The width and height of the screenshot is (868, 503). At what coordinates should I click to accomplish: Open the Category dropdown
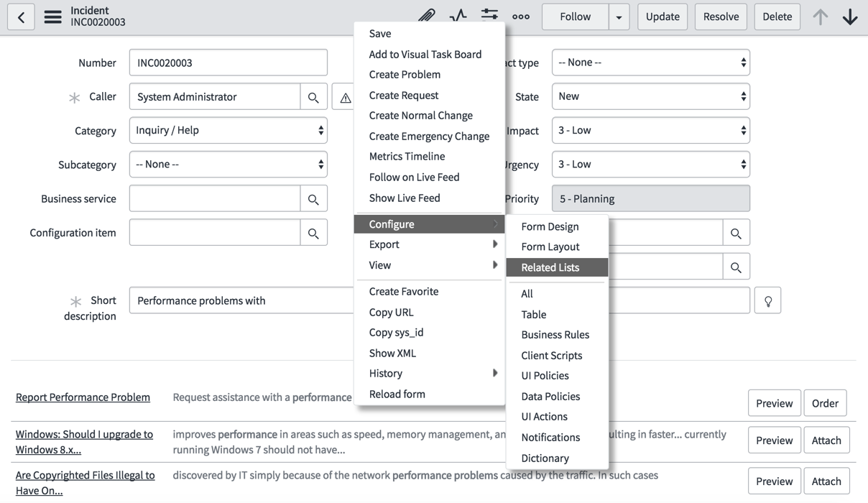click(x=228, y=131)
